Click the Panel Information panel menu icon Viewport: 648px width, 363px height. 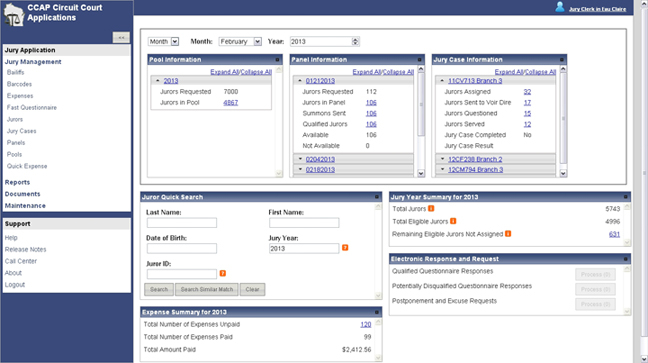[419, 60]
